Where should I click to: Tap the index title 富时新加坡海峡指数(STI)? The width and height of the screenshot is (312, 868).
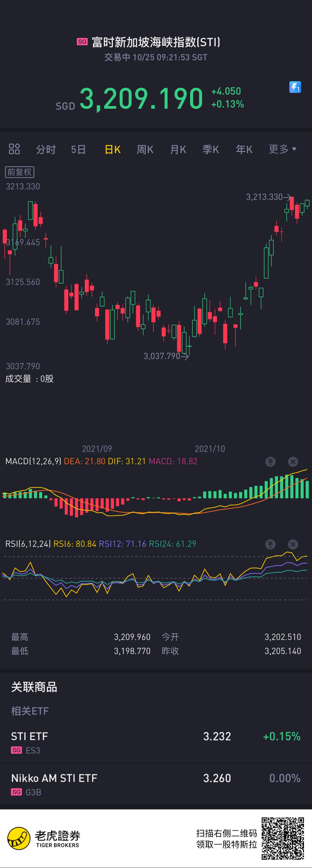click(x=156, y=42)
